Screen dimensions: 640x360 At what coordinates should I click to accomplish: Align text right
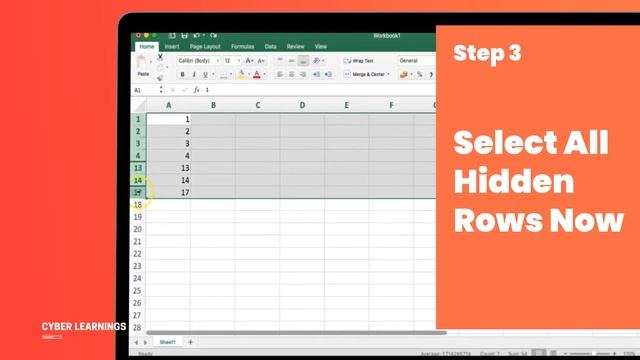[x=303, y=74]
